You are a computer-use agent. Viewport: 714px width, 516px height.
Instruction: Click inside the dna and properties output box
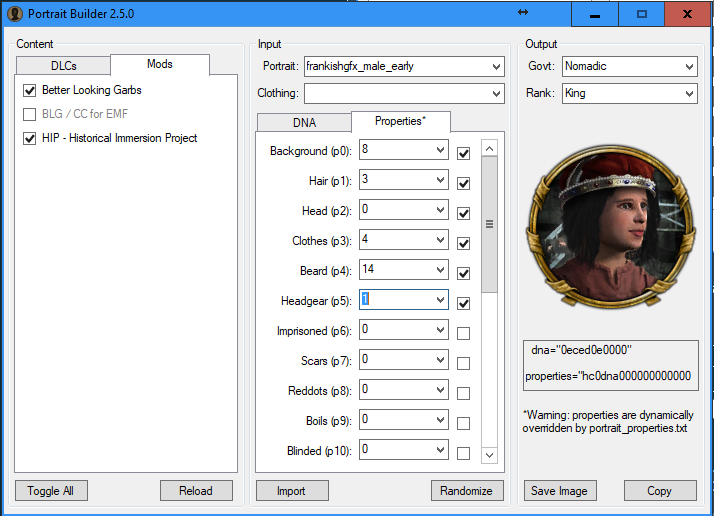[x=611, y=365]
